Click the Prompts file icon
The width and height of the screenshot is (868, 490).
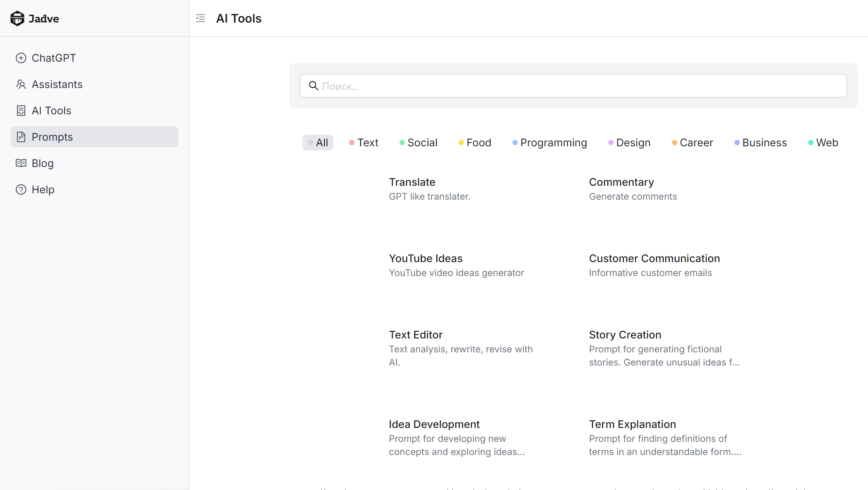pos(21,137)
